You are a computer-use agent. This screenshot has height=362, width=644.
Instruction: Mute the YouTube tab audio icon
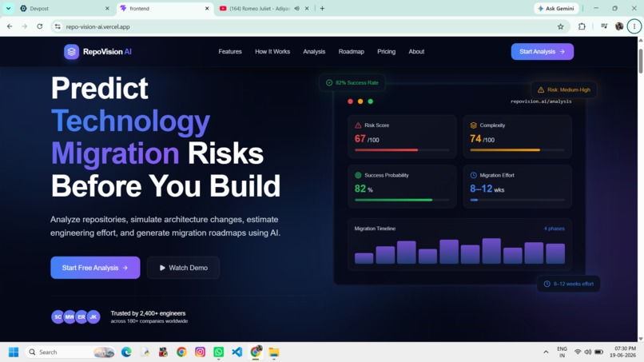[x=296, y=8]
